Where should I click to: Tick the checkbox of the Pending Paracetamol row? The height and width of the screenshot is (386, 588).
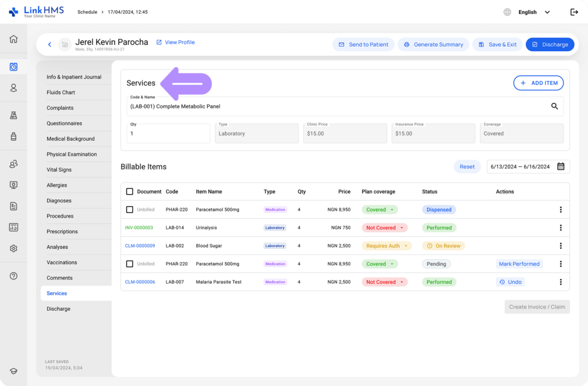coord(130,264)
